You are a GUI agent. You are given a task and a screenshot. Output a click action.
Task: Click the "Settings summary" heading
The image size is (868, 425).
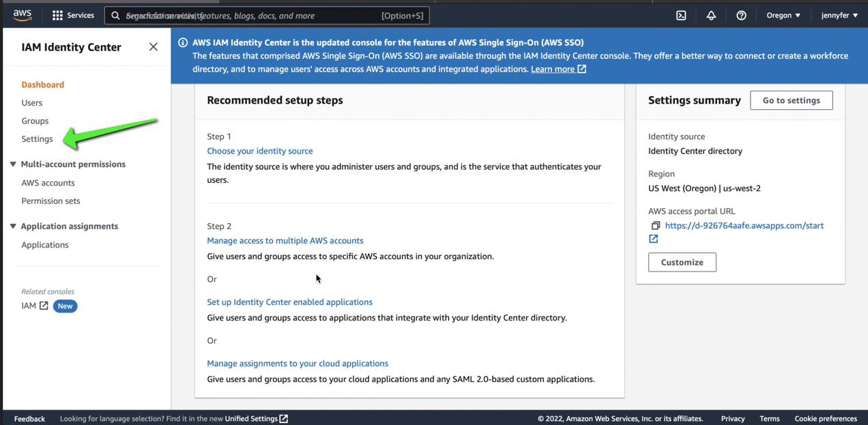(x=695, y=100)
